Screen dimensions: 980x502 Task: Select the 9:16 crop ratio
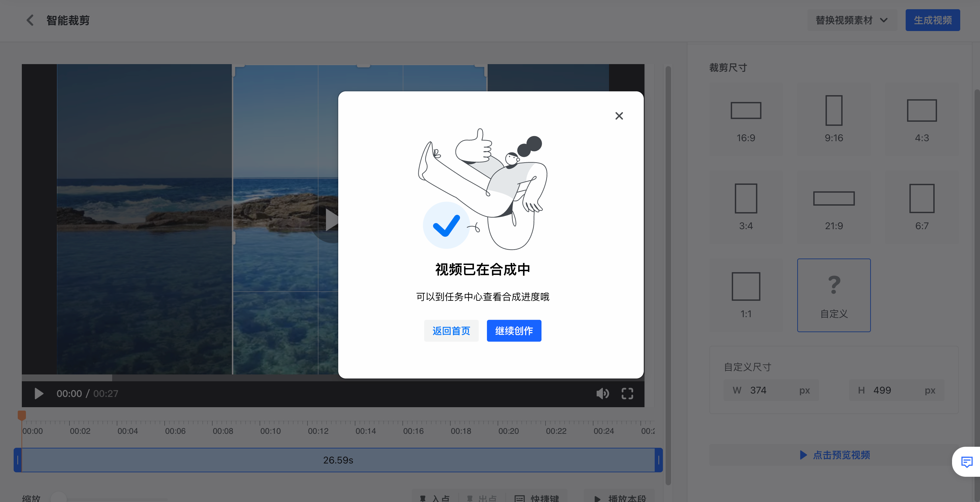pyautogui.click(x=833, y=119)
